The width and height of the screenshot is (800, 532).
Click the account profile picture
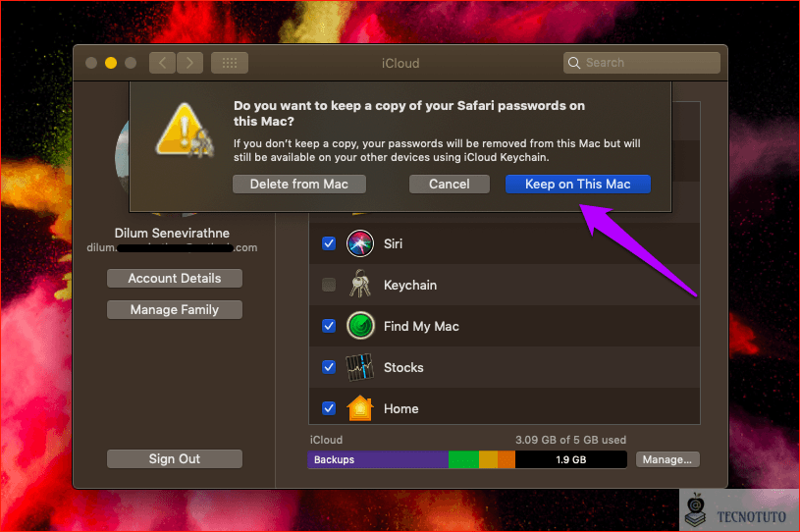[123, 158]
